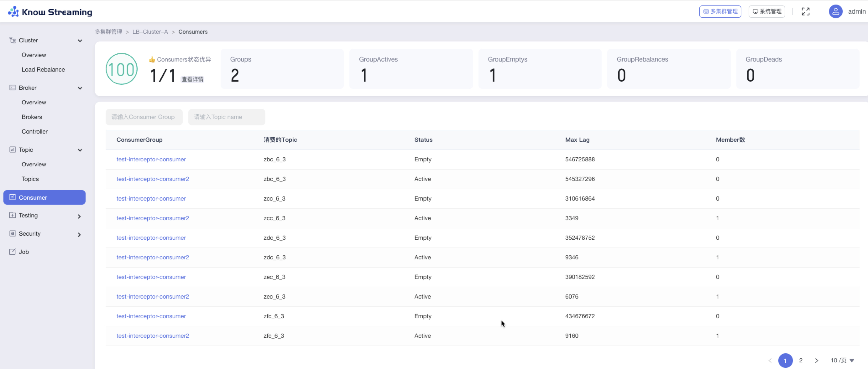This screenshot has height=369, width=868.
Task: Click the 系统管理 button
Action: 767,11
